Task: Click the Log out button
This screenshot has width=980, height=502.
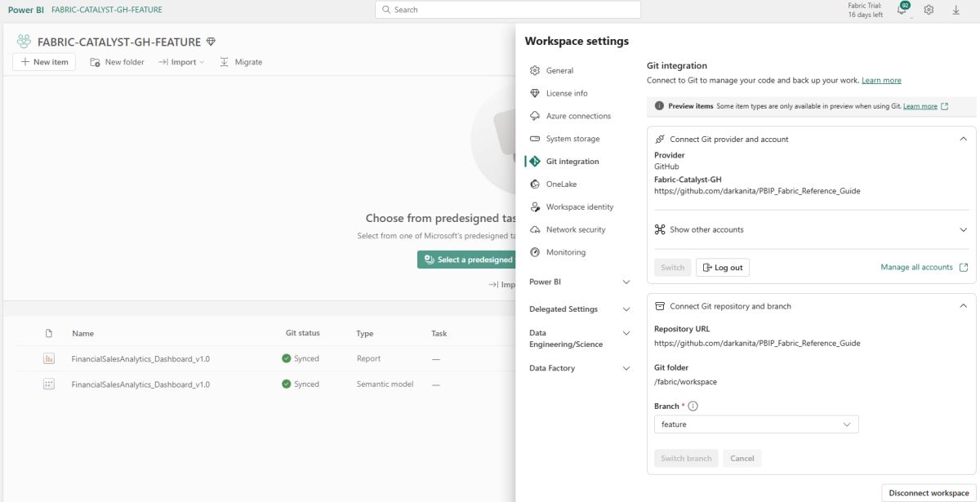Action: point(723,268)
